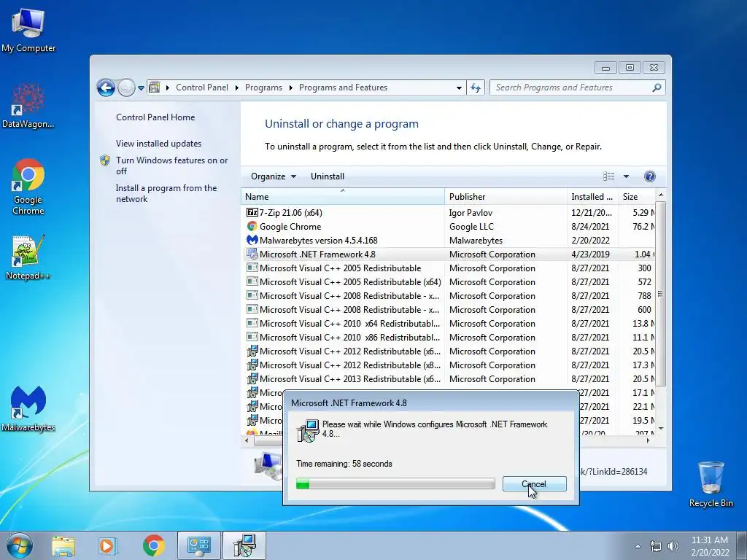Launch Google Chrome from the desktop
The height and width of the screenshot is (560, 747).
tap(28, 187)
